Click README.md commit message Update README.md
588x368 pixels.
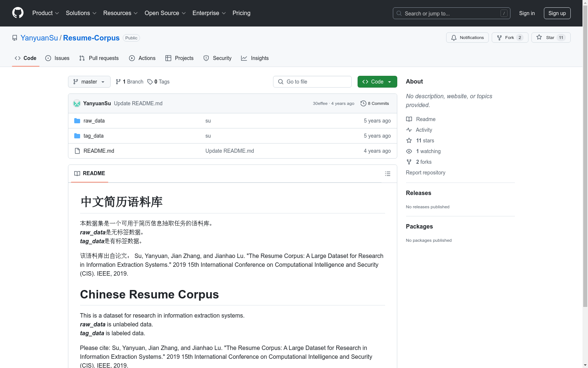pyautogui.click(x=230, y=151)
